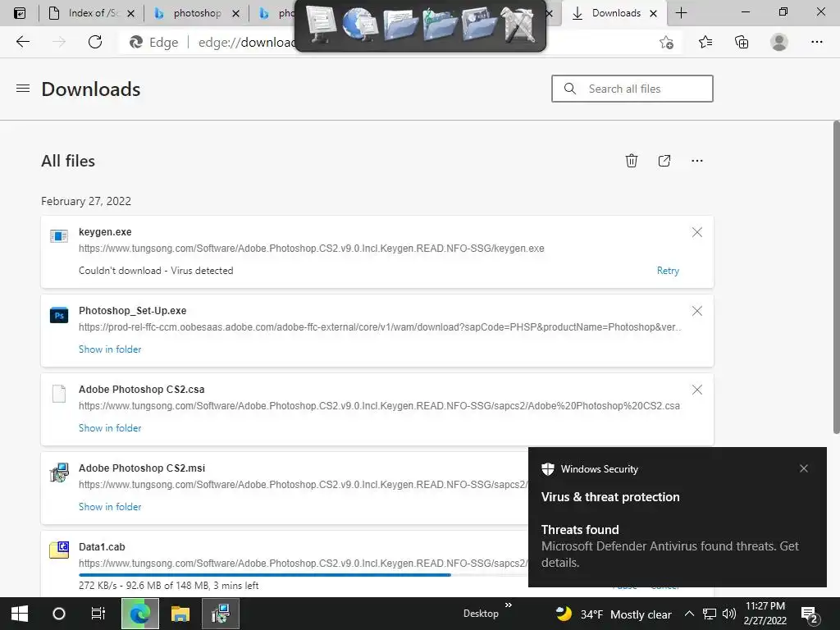
Task: Click the page vertical scrollbar
Action: point(836,277)
